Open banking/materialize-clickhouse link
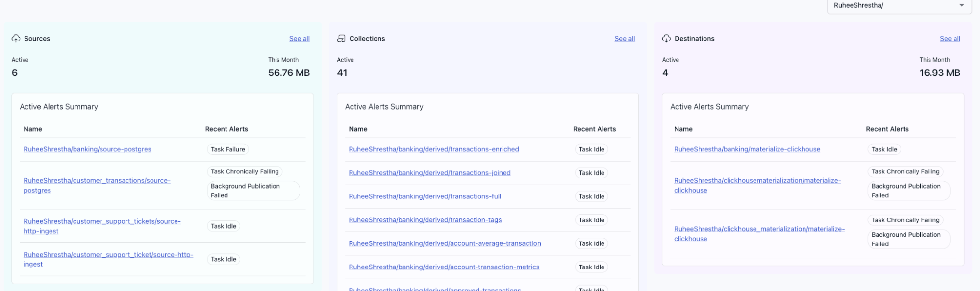 (x=747, y=149)
